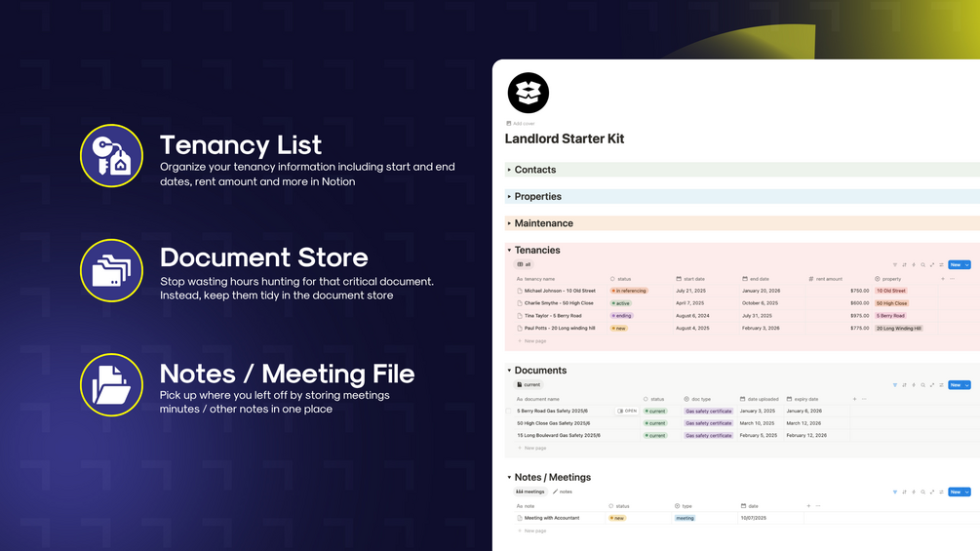The image size is (980, 551).
Task: Open Tina Taylor - 5 Berry Road tenancy
Action: click(553, 315)
